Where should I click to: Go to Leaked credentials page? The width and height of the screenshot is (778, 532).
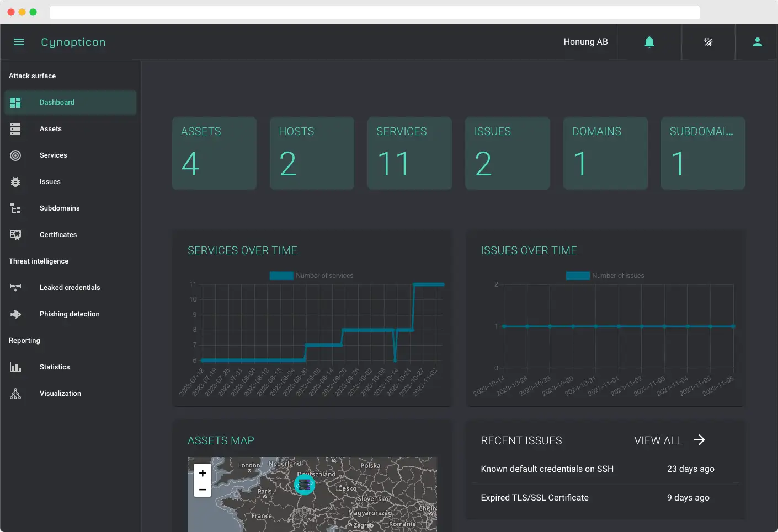(70, 288)
